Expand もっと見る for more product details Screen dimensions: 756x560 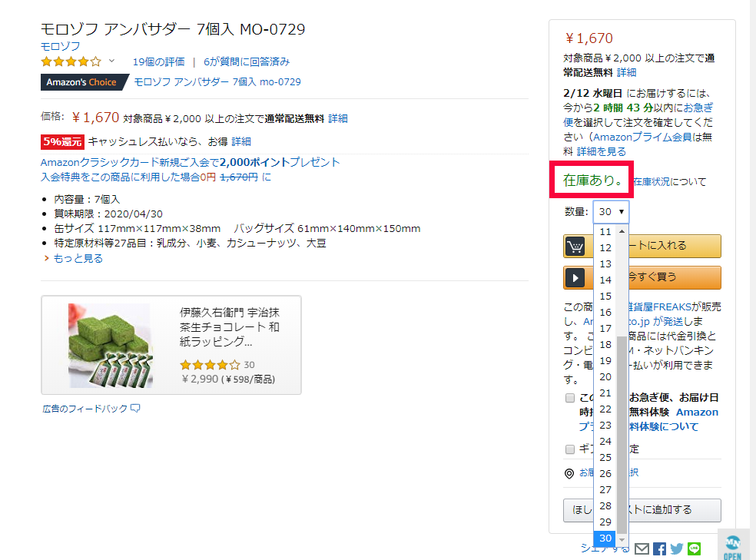(77, 258)
